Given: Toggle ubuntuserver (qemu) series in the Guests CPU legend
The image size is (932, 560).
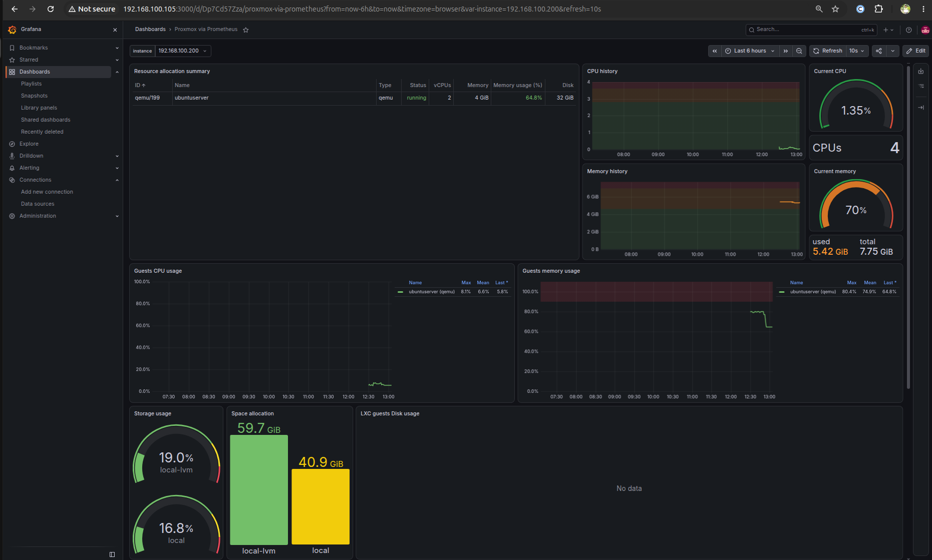Looking at the screenshot, I should (432, 292).
